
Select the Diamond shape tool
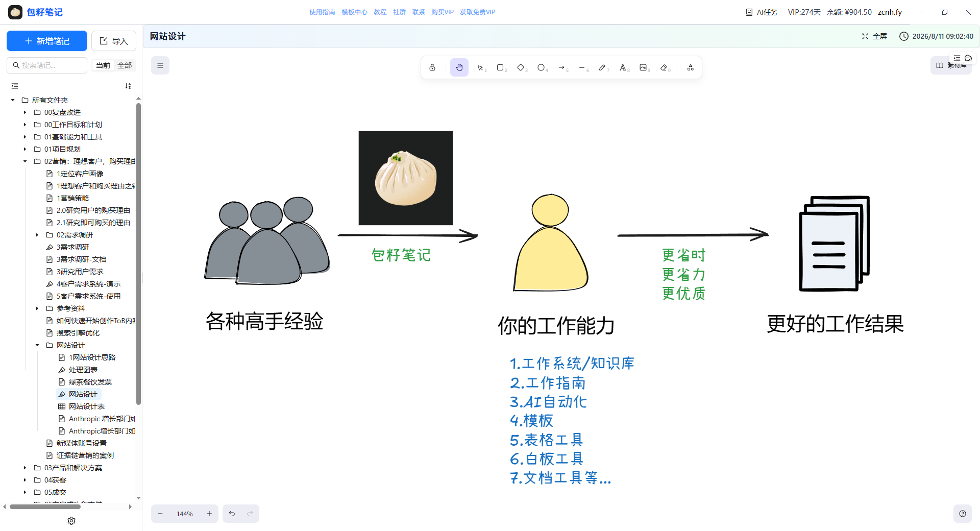(521, 67)
